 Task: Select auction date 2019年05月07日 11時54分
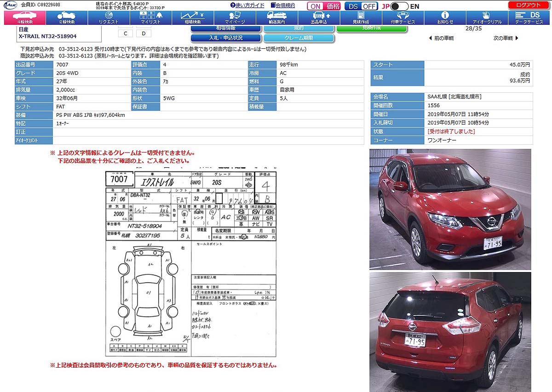458,114
